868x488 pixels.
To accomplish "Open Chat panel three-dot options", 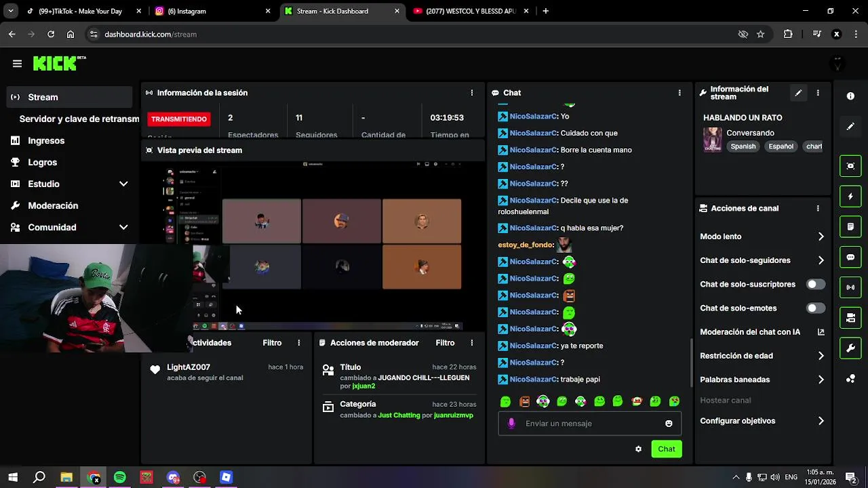I will coord(679,93).
